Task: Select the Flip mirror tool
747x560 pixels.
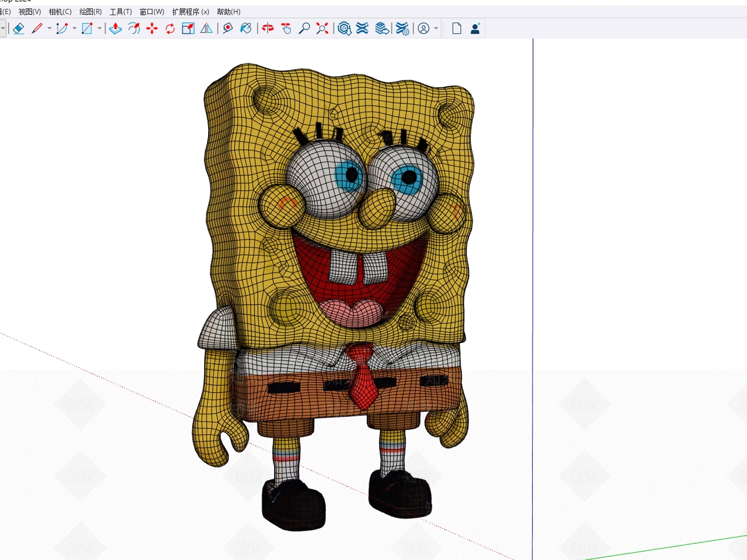Action: point(206,28)
